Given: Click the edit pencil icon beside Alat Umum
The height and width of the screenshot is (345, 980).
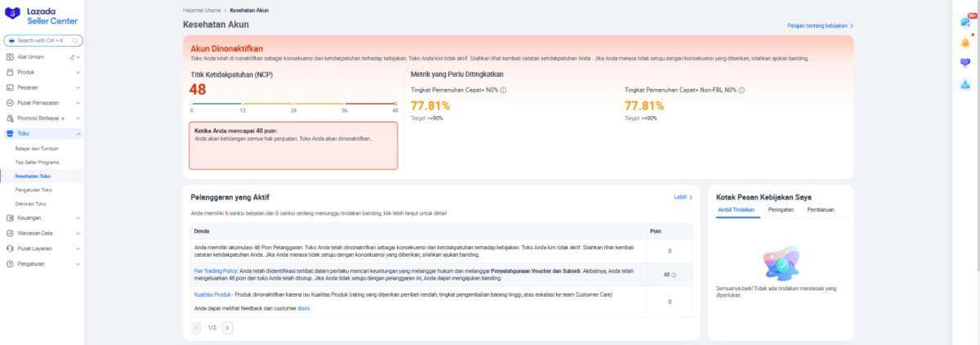Looking at the screenshot, I should tap(72, 57).
